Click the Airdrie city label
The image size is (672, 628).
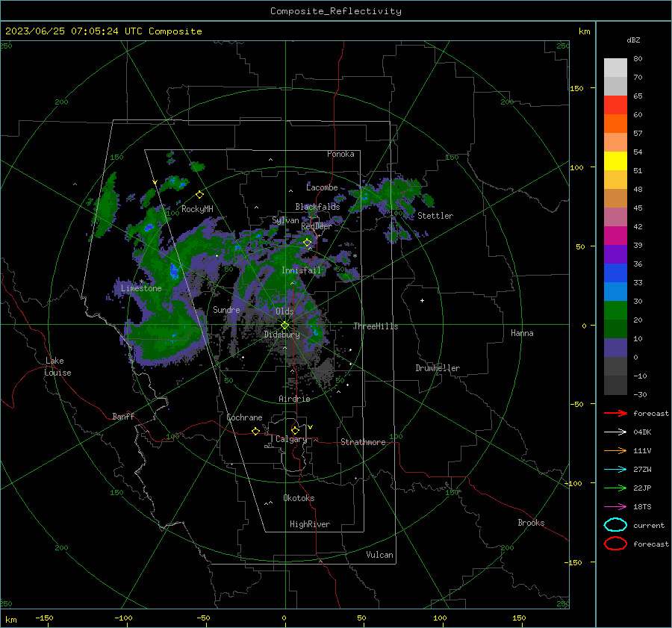[x=294, y=399]
